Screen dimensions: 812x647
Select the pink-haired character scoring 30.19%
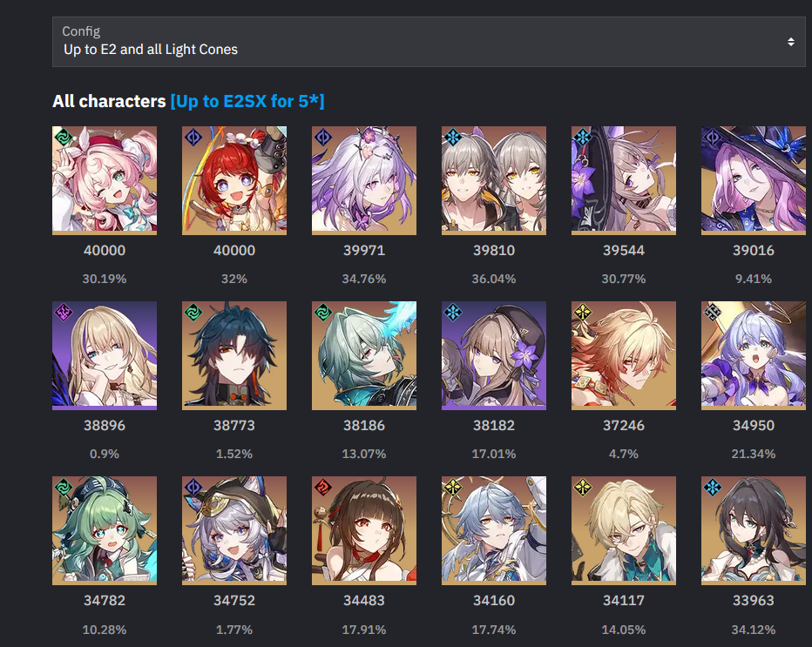105,180
